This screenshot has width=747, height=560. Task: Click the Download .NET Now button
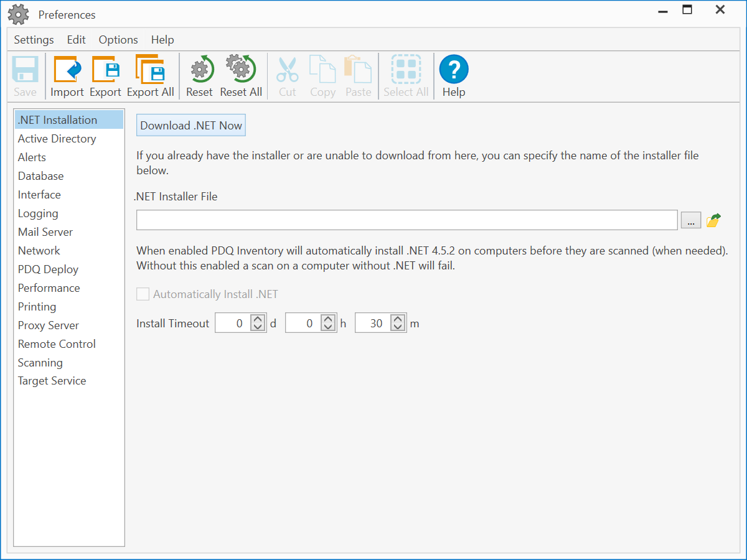pos(191,125)
